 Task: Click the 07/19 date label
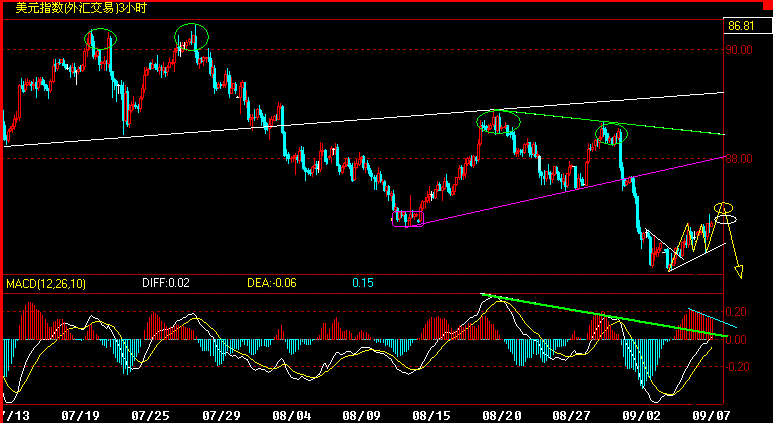[x=80, y=416]
